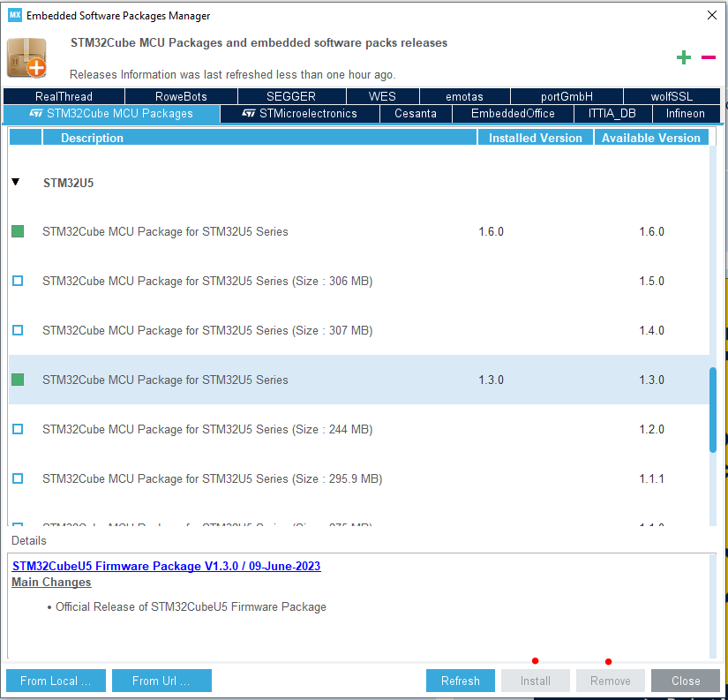Check the checkbox for package version 1.5.0
The width and height of the screenshot is (728, 700).
[17, 281]
